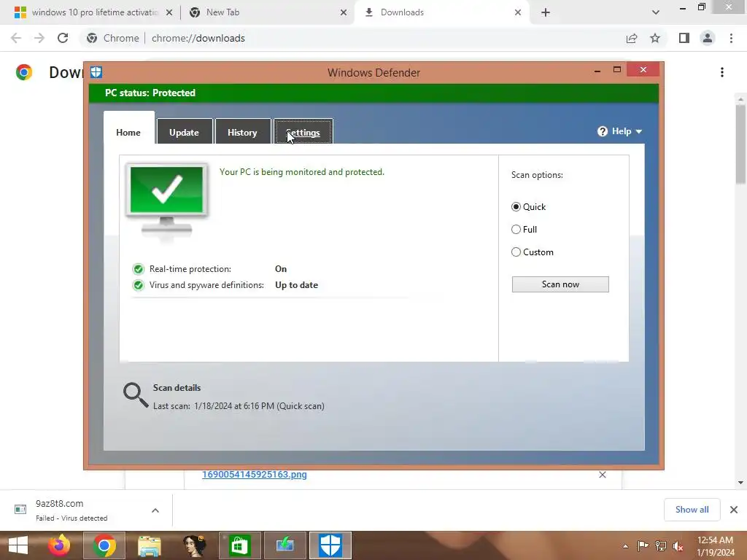Click the Windows Defender shield title icon
747x560 pixels.
click(x=96, y=72)
